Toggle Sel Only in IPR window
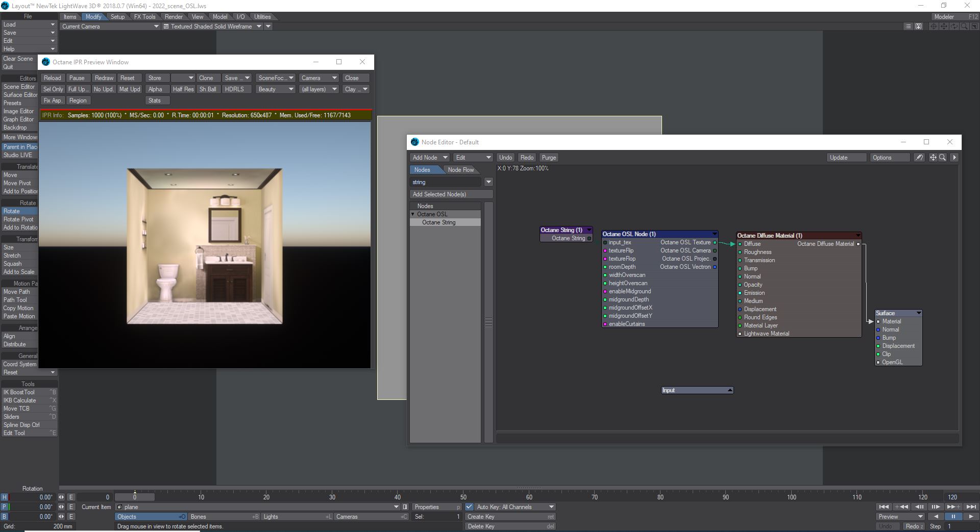Image resolution: width=980 pixels, height=532 pixels. click(x=53, y=89)
